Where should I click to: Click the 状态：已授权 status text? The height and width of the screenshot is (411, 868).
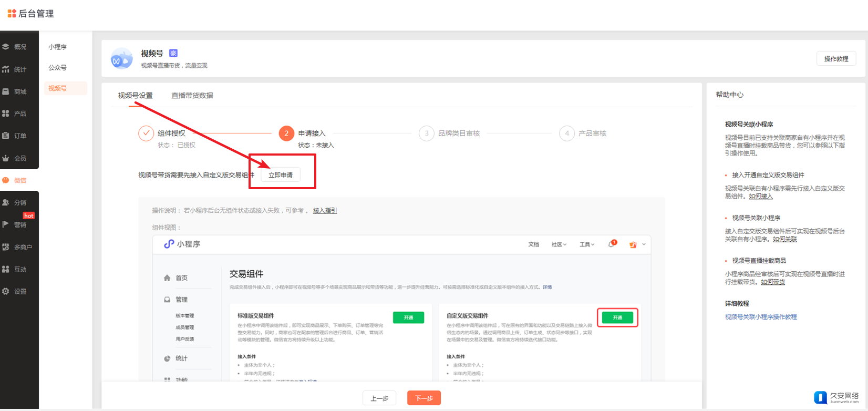pos(177,145)
